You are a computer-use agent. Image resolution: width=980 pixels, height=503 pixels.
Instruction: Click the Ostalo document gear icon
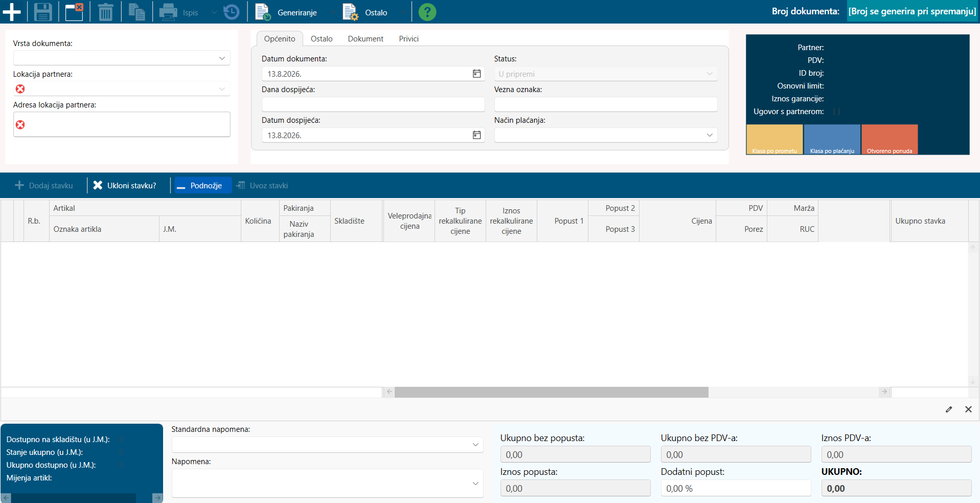point(351,12)
